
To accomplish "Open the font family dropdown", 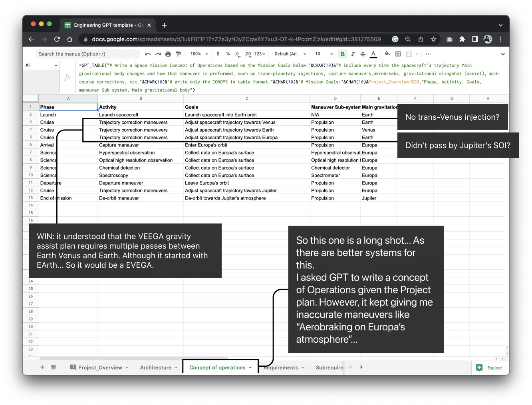I will coord(290,54).
